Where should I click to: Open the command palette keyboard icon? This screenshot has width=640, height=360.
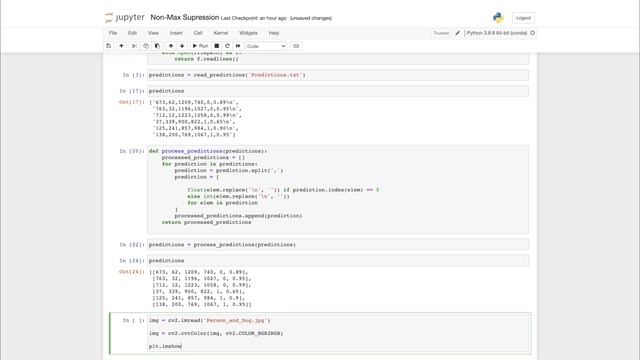coord(296,46)
